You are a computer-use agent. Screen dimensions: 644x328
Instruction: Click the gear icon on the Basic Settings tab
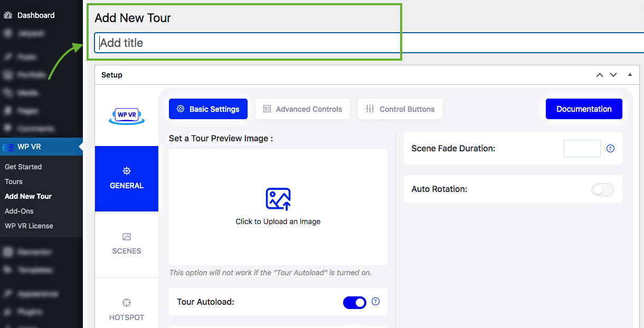point(181,109)
